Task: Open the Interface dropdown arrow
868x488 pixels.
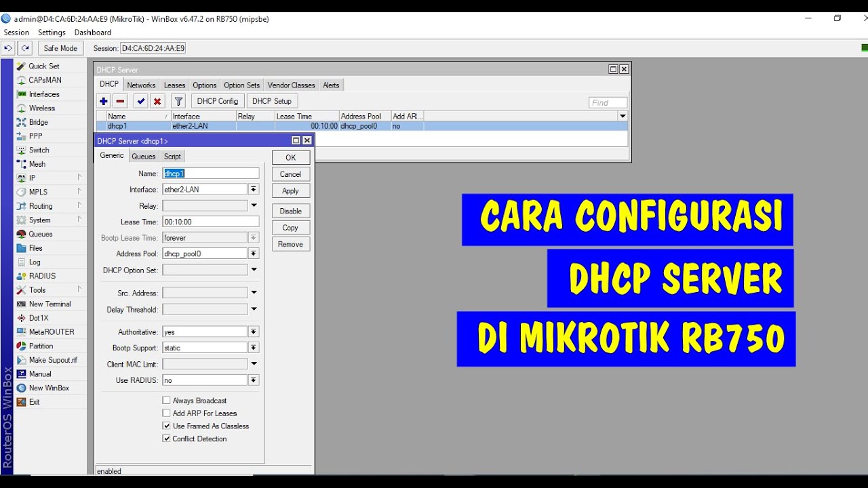Action: click(254, 190)
